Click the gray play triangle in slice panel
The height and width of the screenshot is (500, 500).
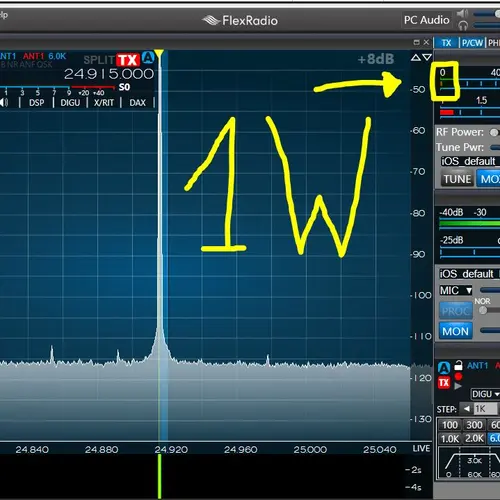[x=458, y=386]
